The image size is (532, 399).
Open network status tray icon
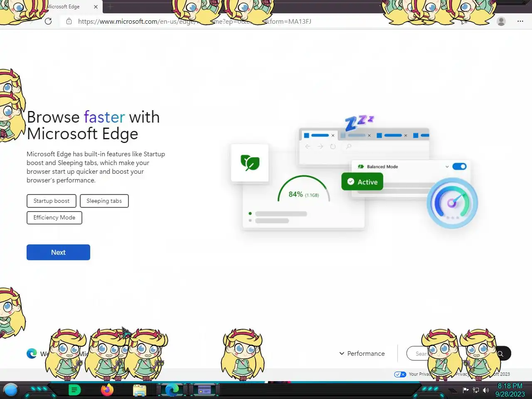tap(476, 390)
